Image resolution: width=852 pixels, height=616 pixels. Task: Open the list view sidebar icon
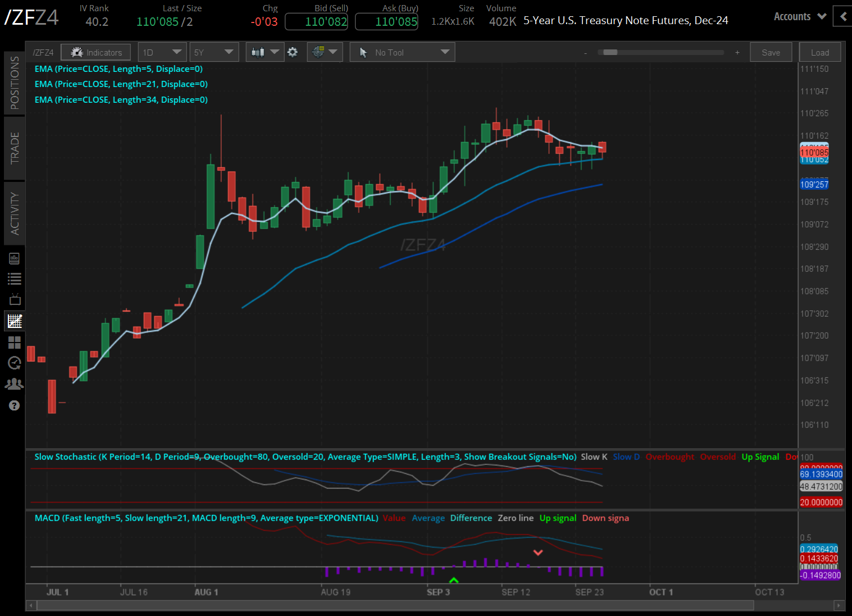(x=15, y=279)
